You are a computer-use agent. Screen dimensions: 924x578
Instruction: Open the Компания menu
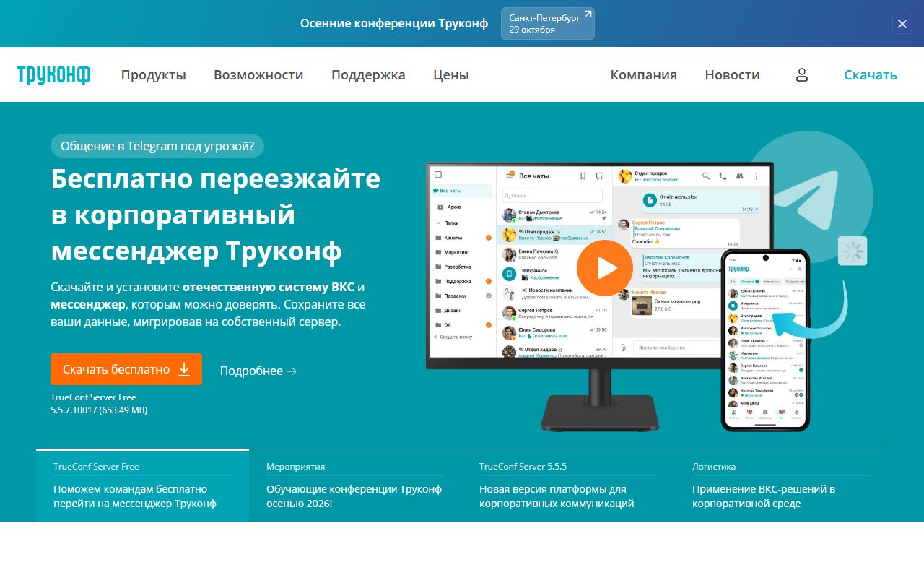(644, 75)
